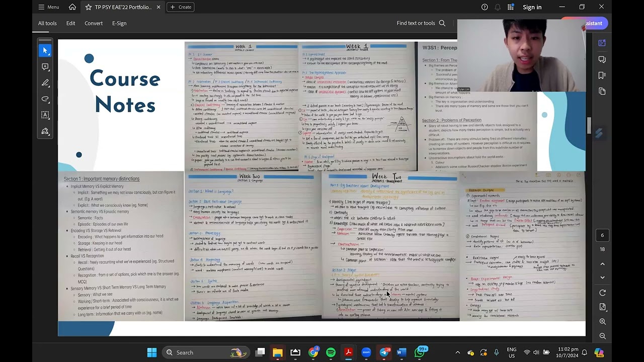Screen dimensions: 644x362
Task: Open Telegram from the taskbar
Action: 383,352
